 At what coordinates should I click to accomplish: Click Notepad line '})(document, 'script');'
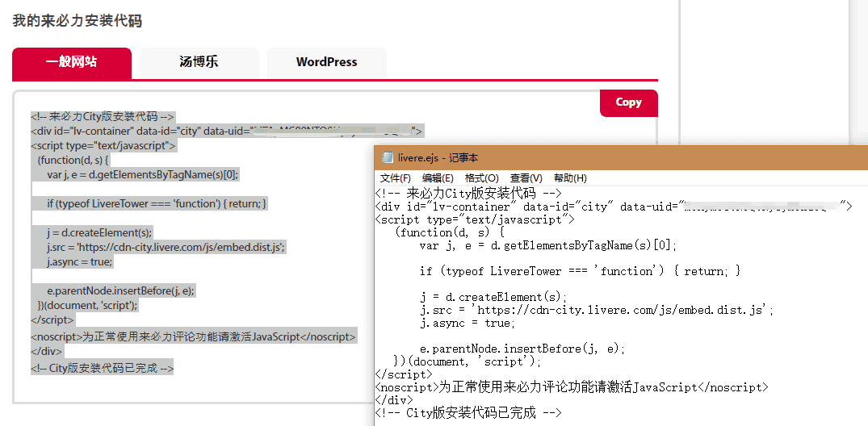coord(468,361)
